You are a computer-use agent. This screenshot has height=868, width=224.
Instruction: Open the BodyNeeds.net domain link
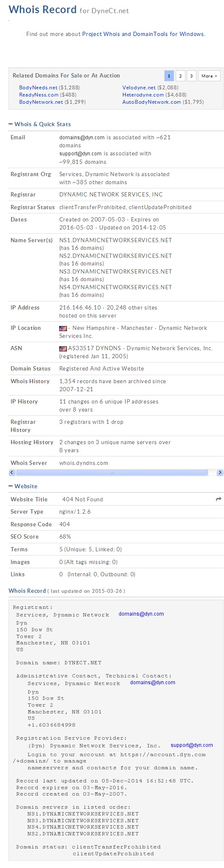point(38,88)
